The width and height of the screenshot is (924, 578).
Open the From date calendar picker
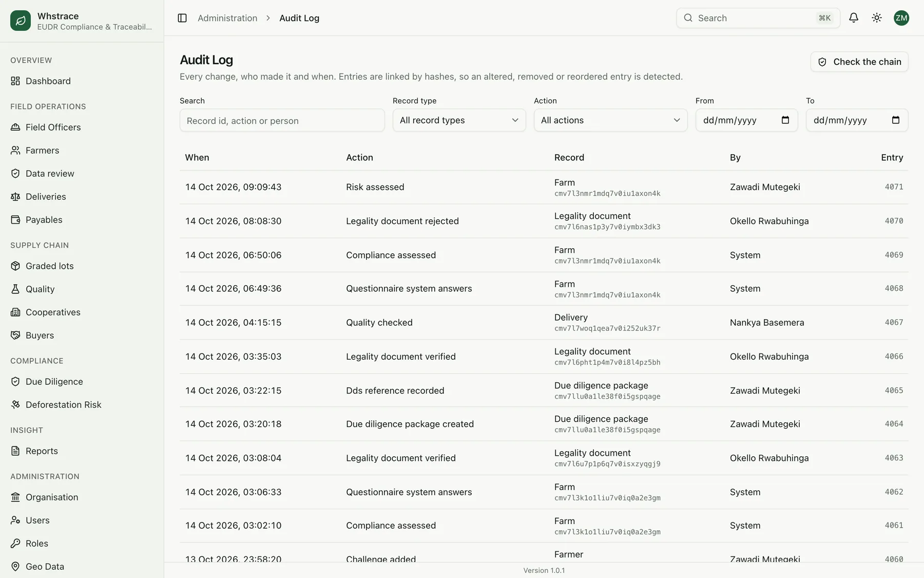pyautogui.click(x=785, y=120)
